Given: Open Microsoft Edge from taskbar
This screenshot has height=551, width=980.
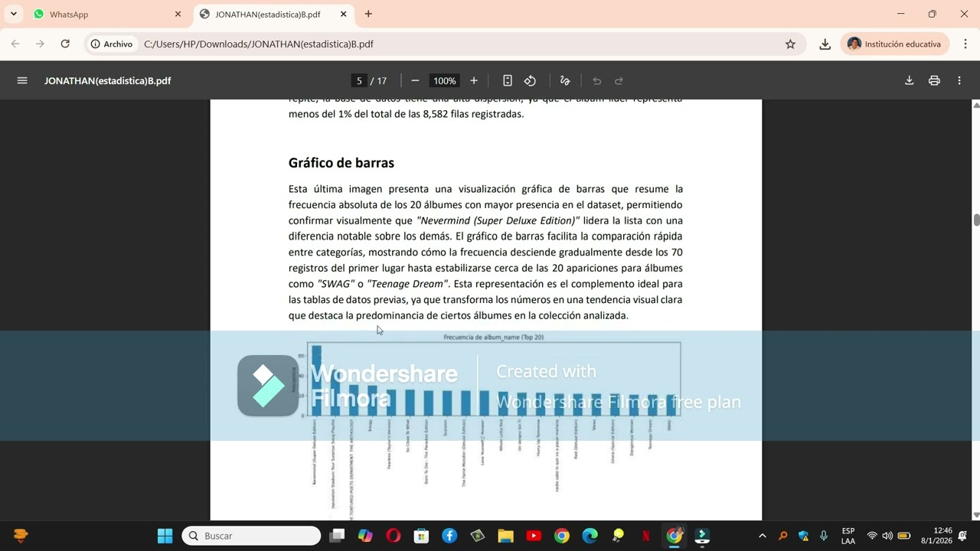Looking at the screenshot, I should (x=590, y=536).
